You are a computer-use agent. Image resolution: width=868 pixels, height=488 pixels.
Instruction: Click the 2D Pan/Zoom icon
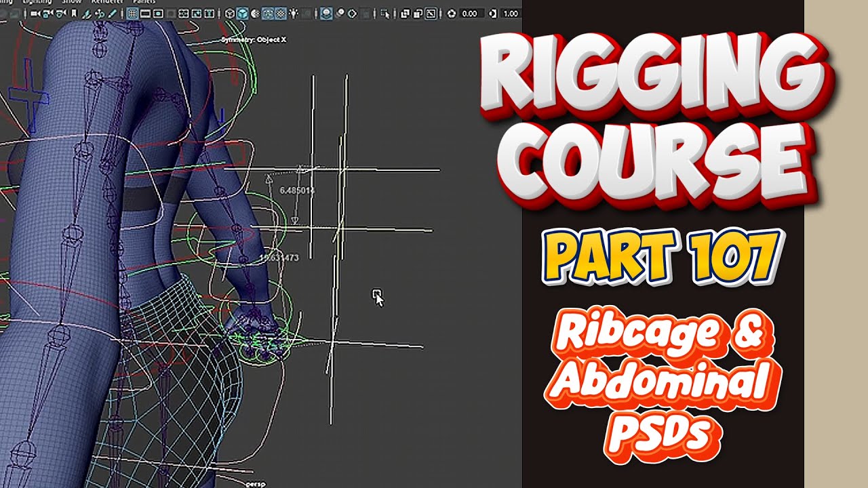pos(99,14)
